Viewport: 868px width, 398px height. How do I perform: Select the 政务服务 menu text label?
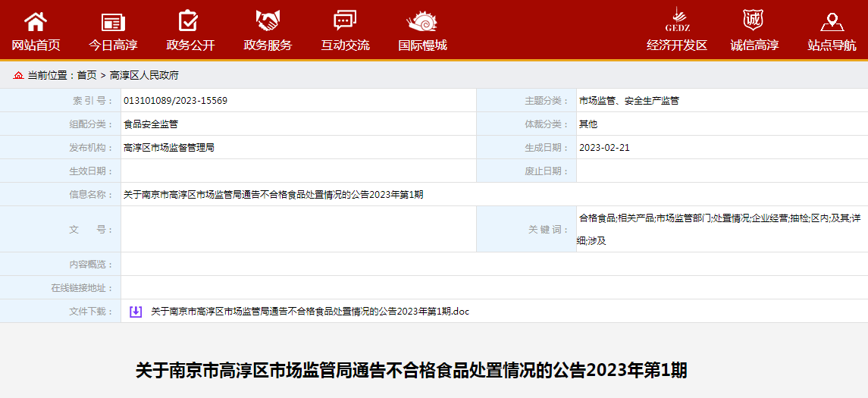click(x=268, y=45)
